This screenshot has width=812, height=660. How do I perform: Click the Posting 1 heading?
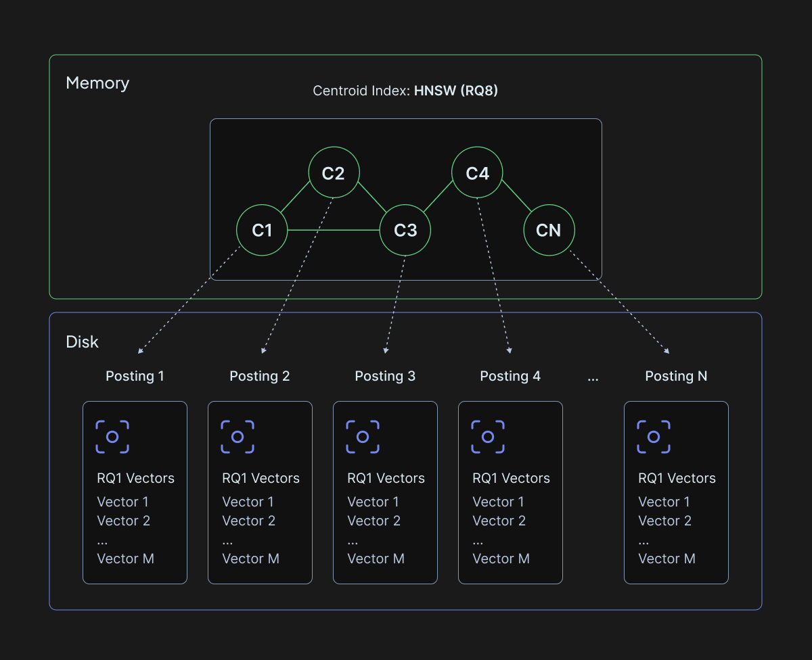[x=135, y=376]
